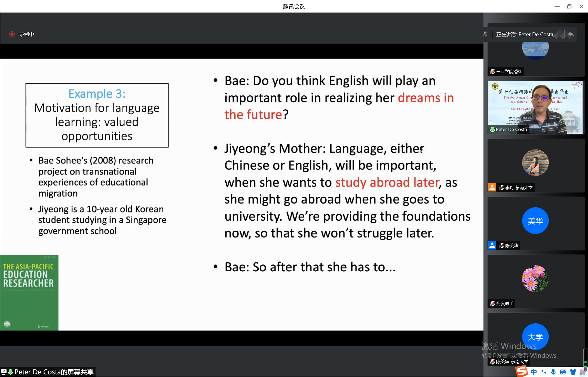Click the 腾讯会议 window title text

point(294,6)
